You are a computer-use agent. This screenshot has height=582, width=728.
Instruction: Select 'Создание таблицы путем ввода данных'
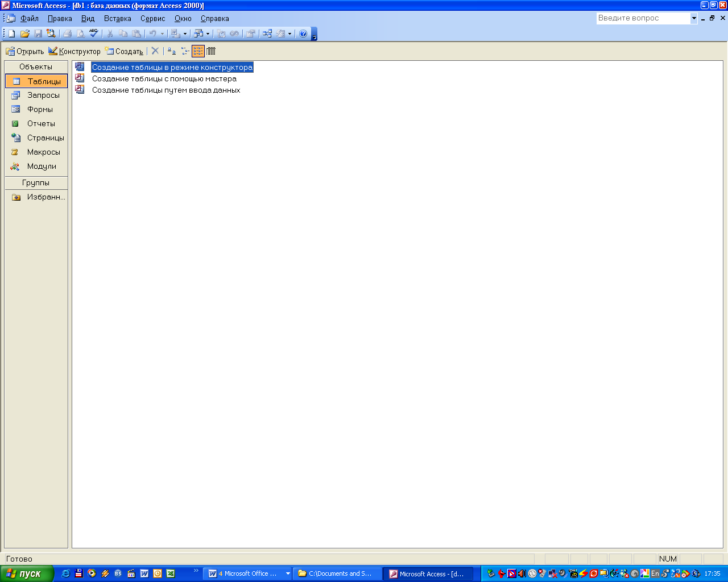tap(166, 90)
